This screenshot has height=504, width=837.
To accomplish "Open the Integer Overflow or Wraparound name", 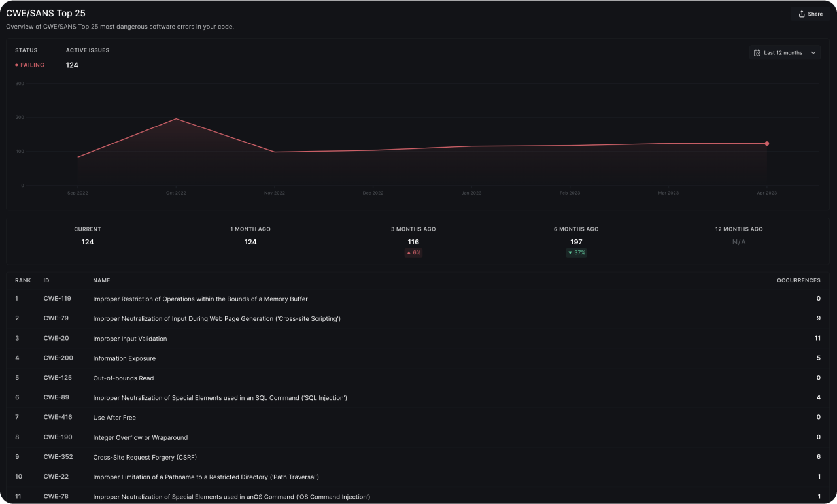I will tap(141, 437).
